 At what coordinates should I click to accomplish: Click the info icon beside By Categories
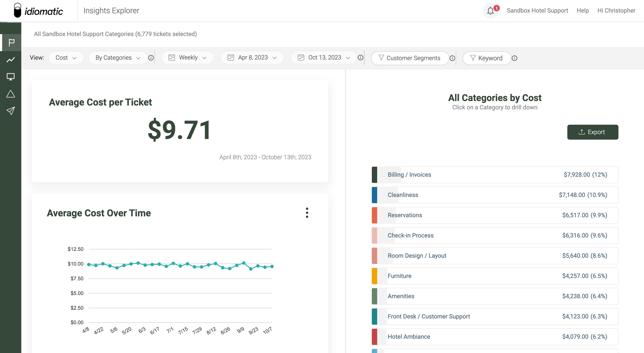(151, 58)
